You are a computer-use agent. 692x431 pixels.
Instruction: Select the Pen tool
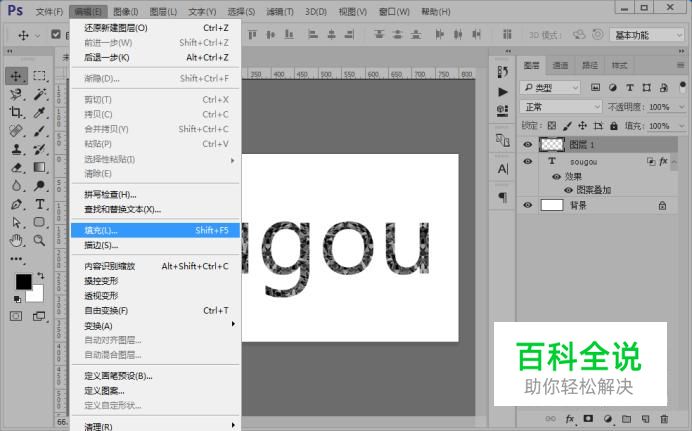pos(16,204)
